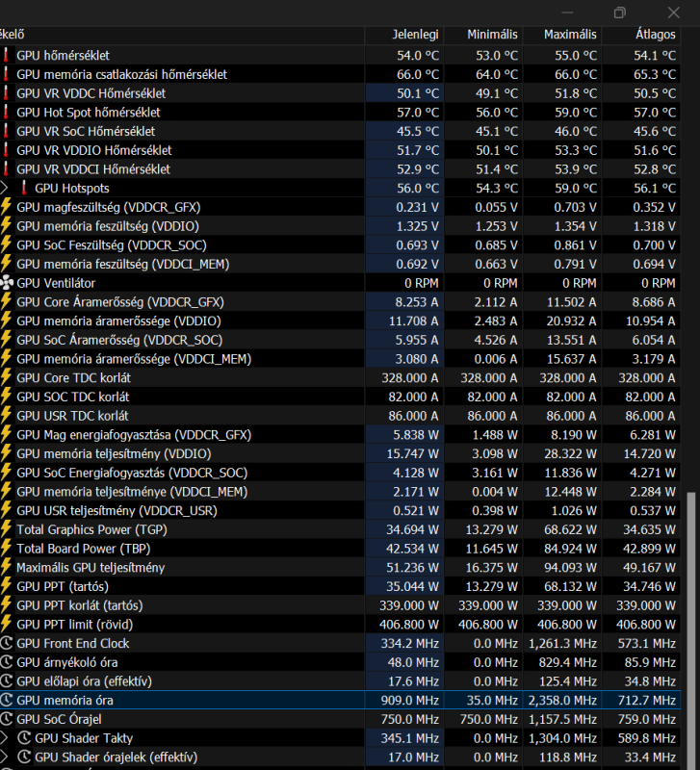This screenshot has height=770, width=700.
Task: Expand the GPU Hotspots sensor group
Action: coord(4,188)
